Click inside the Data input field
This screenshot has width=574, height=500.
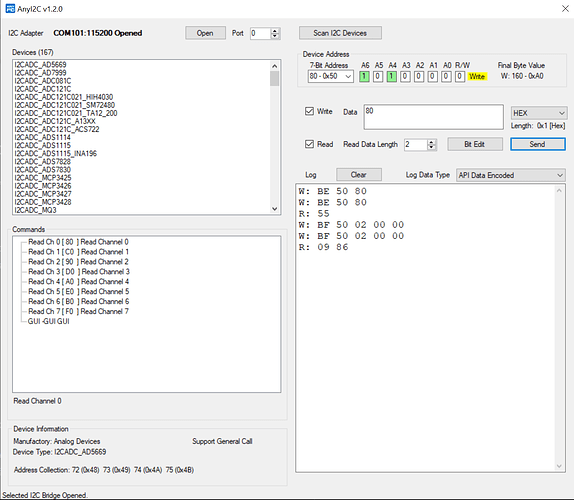coord(433,117)
